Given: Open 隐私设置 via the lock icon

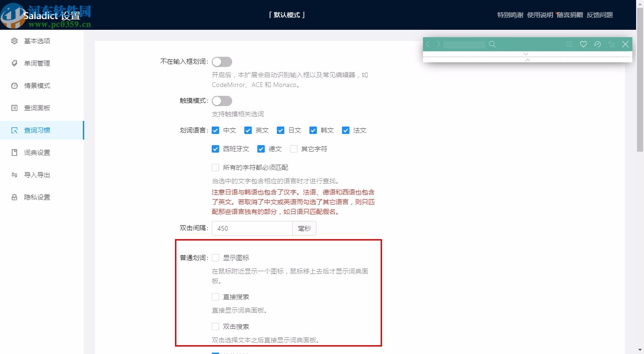Looking at the screenshot, I should click(x=14, y=197).
